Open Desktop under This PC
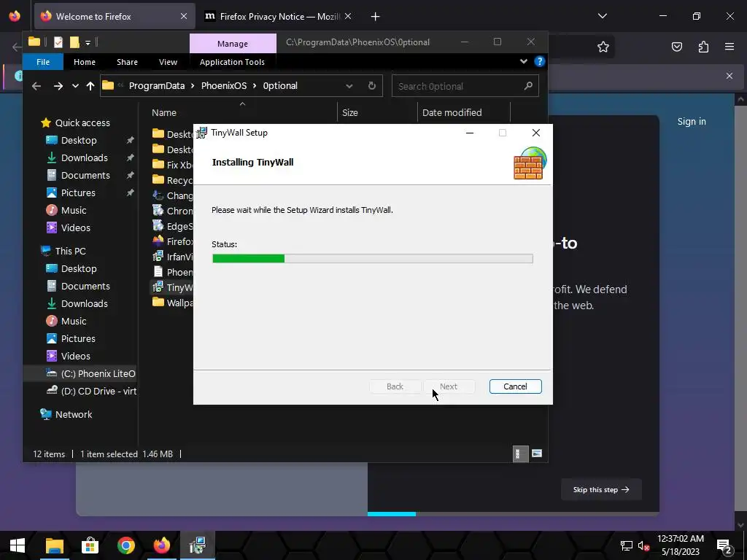This screenshot has width=747, height=560. click(x=79, y=268)
